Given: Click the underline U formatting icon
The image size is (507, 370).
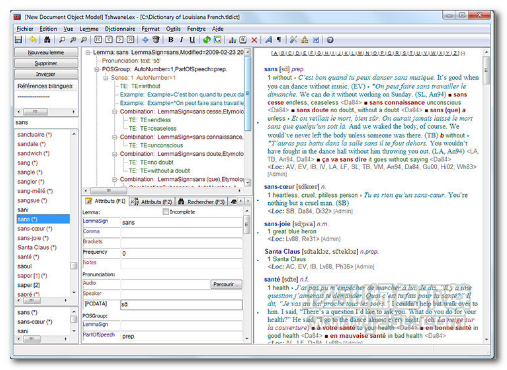Looking at the screenshot, I should 192,40.
